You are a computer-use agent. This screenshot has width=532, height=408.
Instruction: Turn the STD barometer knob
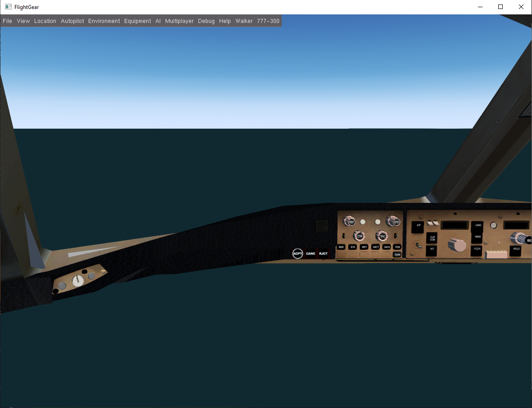coord(393,221)
